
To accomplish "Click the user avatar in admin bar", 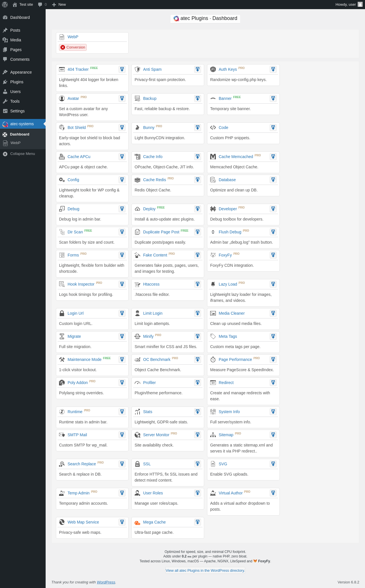I will click(x=360, y=5).
